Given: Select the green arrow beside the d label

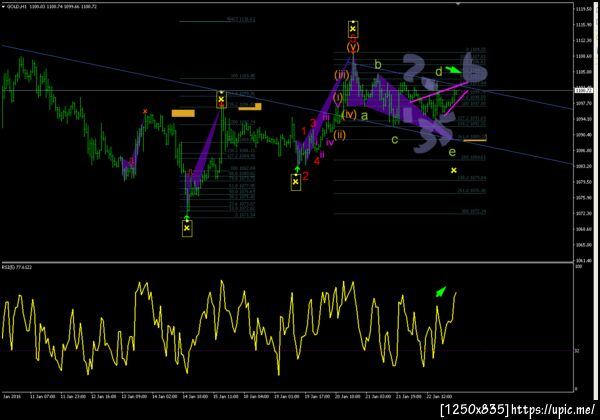Looking at the screenshot, I should pos(454,70).
